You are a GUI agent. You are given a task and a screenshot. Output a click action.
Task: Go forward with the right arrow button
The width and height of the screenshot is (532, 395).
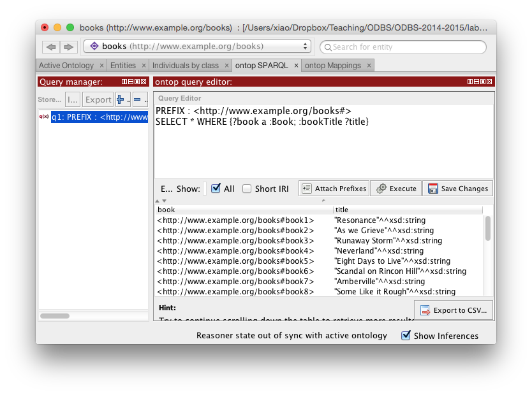tap(68, 47)
